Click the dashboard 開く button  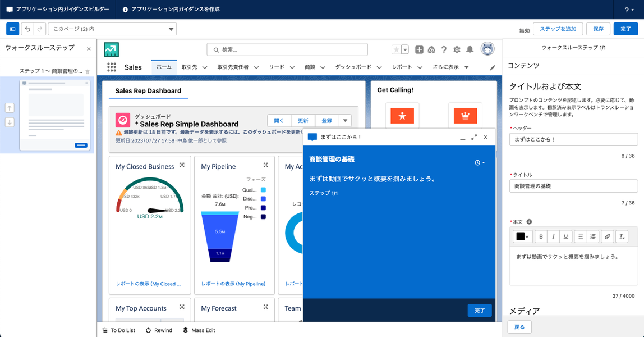click(279, 120)
